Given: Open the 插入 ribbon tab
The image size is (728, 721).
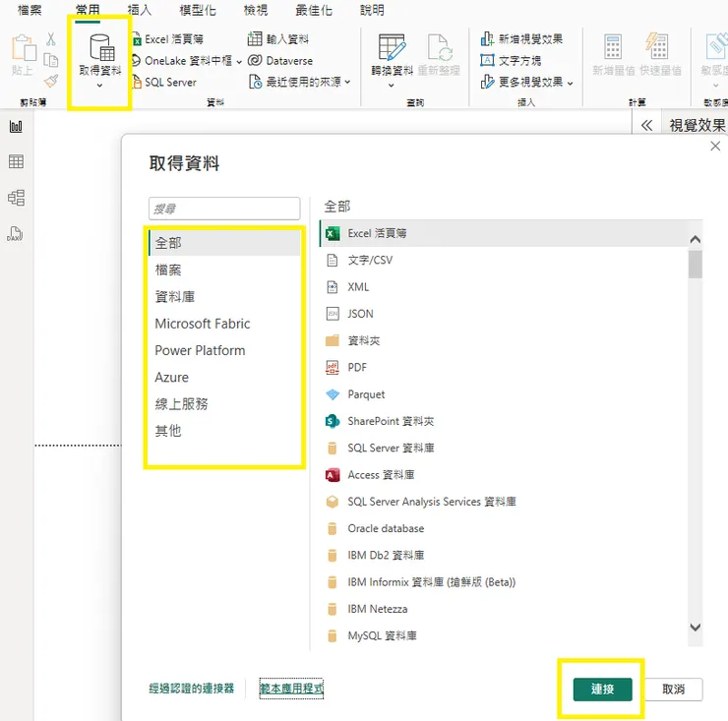Looking at the screenshot, I should point(140,10).
